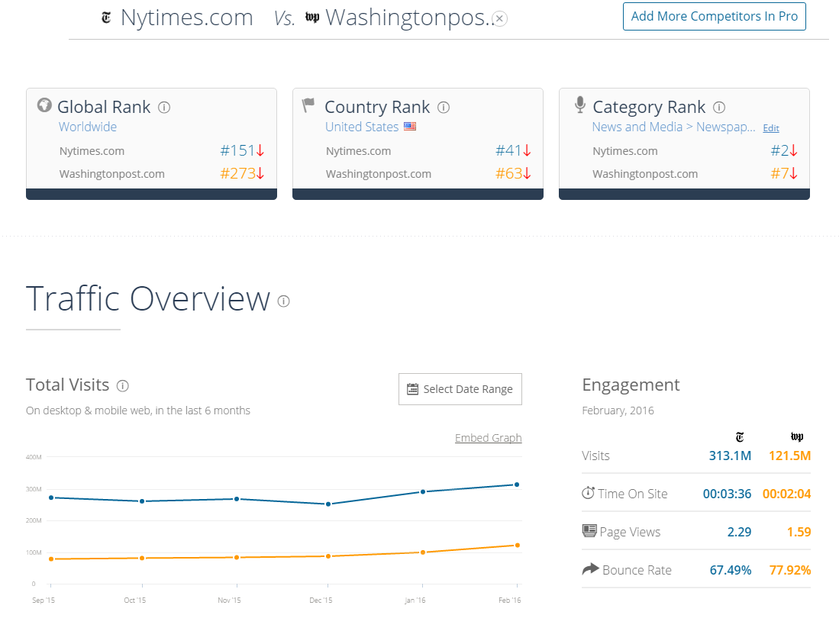
Task: Edit the category rank selection
Action: [771, 128]
